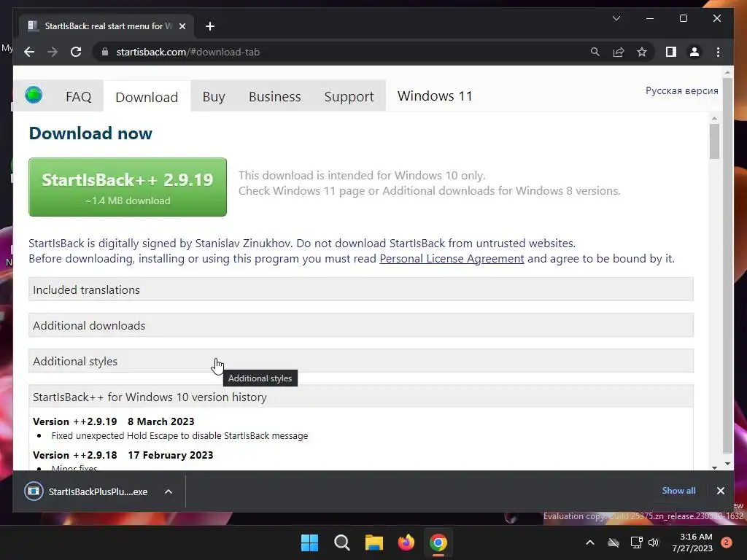Click the padlock site info icon
Image resolution: width=747 pixels, height=560 pixels.
coord(105,52)
